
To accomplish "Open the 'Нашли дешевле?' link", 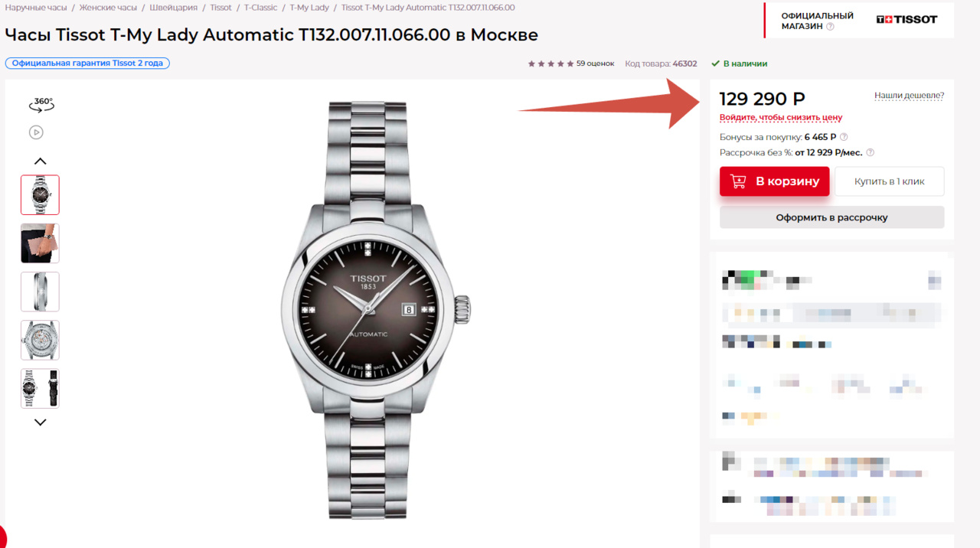I will (909, 96).
